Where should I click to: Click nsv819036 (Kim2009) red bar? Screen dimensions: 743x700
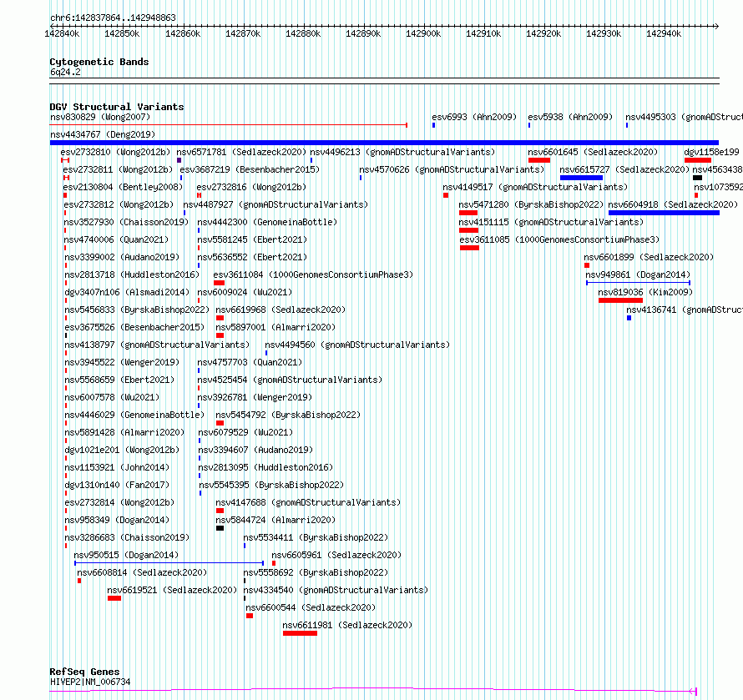620,300
